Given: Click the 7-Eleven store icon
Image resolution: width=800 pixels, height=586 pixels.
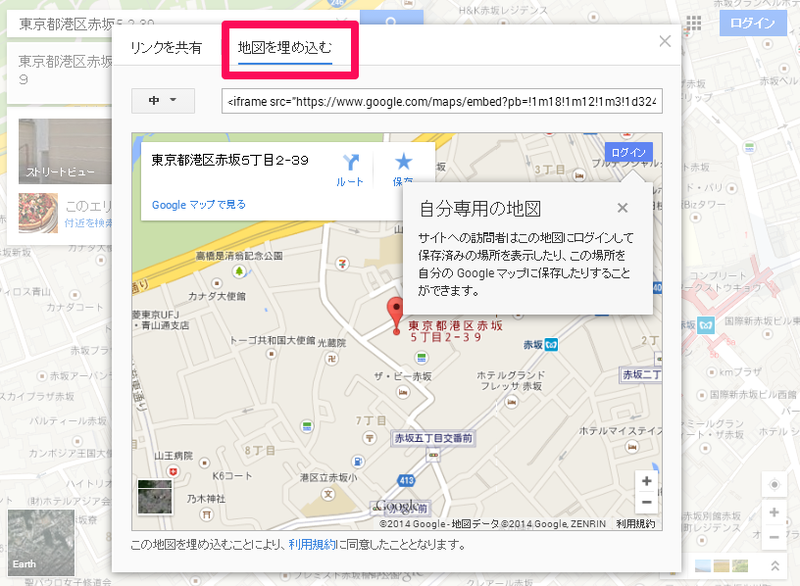Looking at the screenshot, I should [x=342, y=263].
